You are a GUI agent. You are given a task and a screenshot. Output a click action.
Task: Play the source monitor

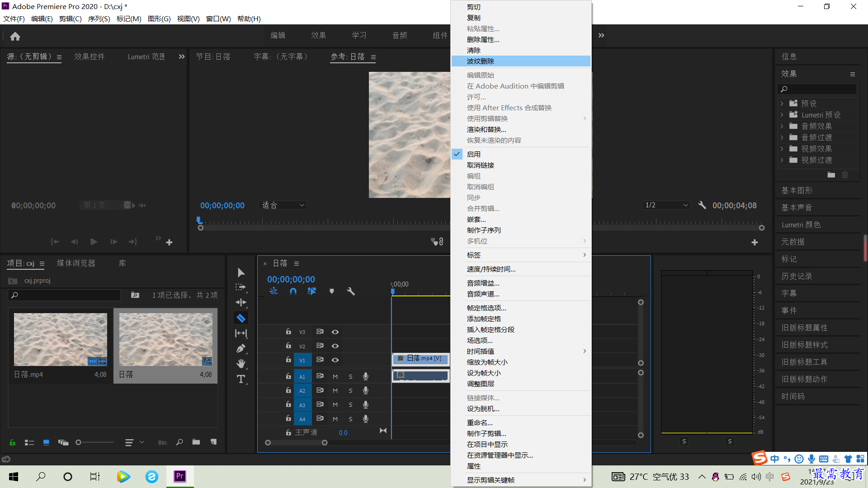(x=94, y=242)
